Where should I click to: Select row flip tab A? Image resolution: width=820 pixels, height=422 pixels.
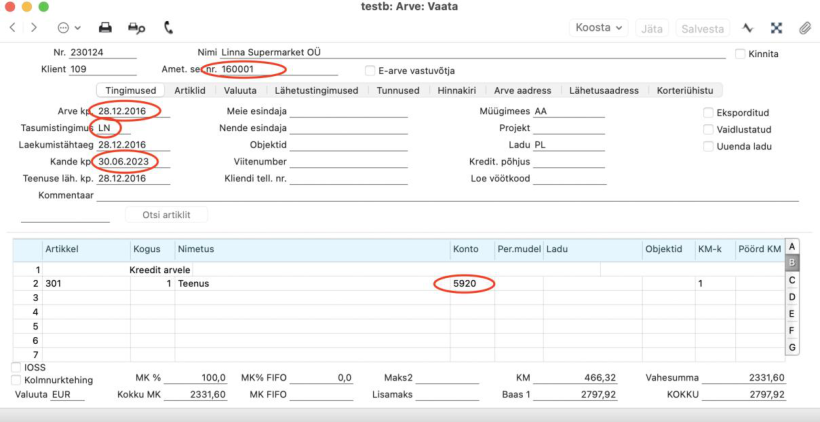coord(792,246)
